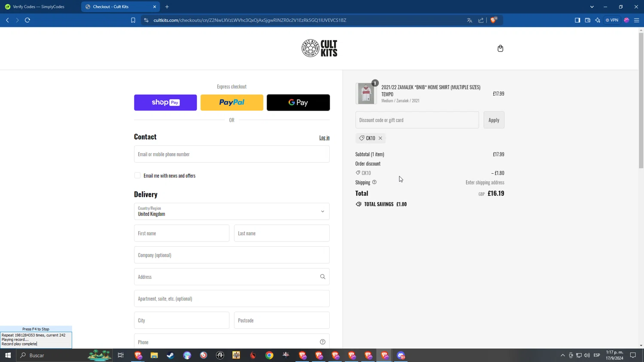This screenshot has width=644, height=362.
Task: Click the Last name field
Action: pos(282,233)
